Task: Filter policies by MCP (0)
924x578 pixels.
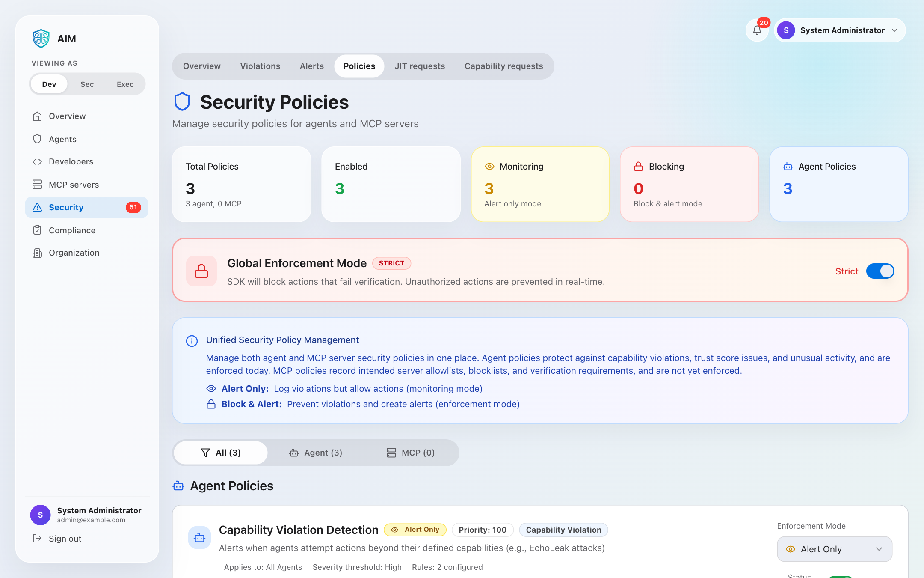Action: pos(410,453)
